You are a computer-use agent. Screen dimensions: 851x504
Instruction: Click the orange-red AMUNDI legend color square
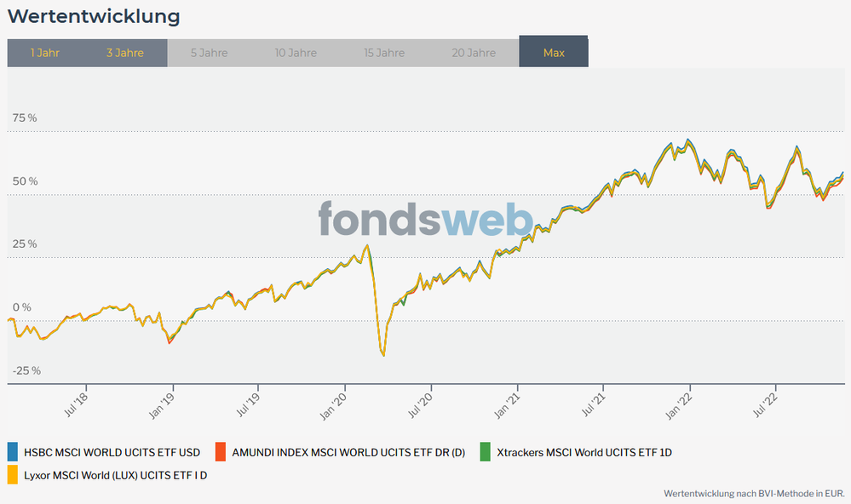(221, 452)
